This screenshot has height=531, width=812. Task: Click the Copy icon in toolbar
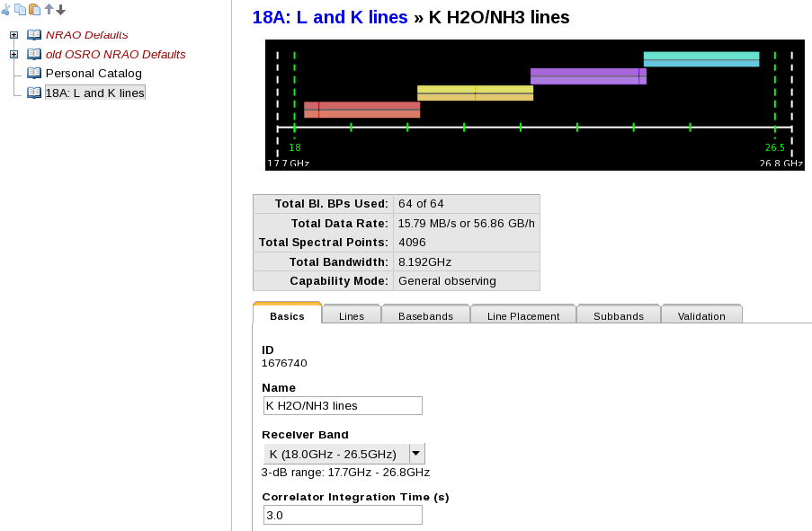coord(20,9)
